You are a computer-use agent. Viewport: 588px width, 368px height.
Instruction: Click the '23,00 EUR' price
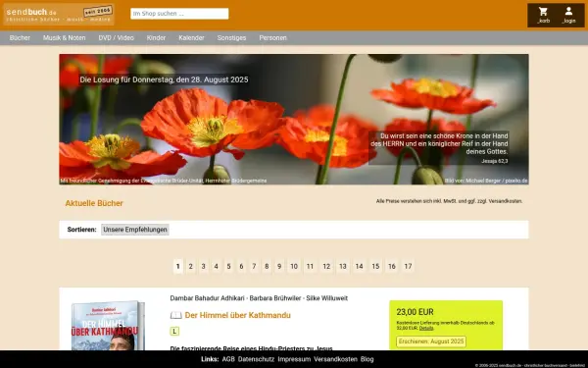click(416, 312)
